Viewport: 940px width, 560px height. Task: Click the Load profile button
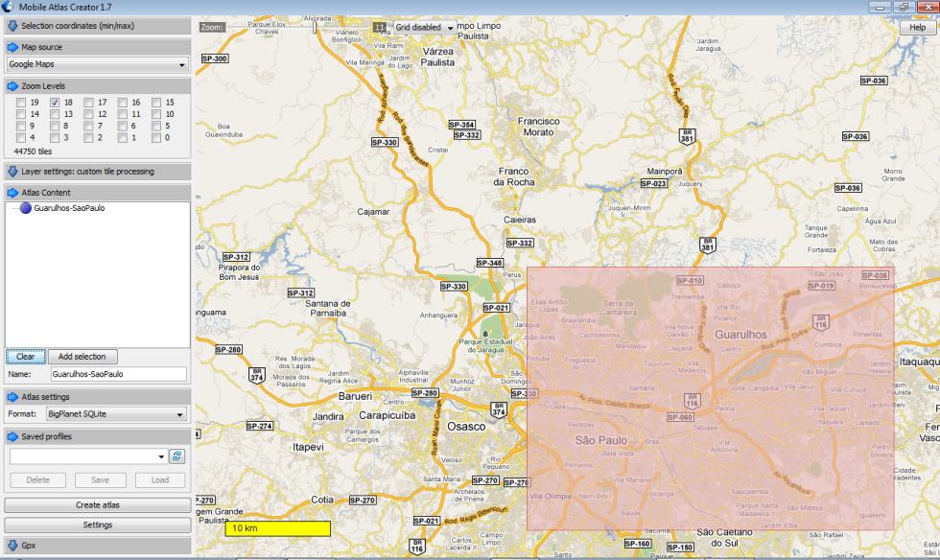pyautogui.click(x=159, y=480)
